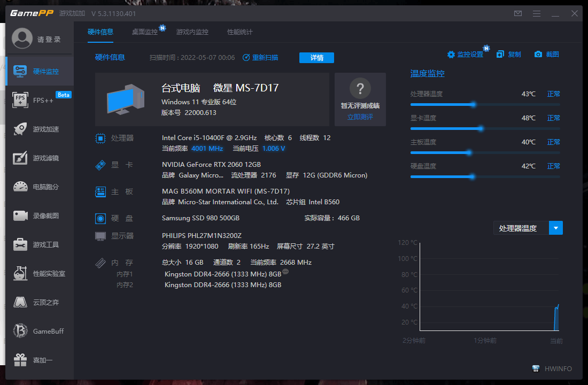Open 游戏滤镜 in the sidebar
Screen dimensions: 588x385
40,158
